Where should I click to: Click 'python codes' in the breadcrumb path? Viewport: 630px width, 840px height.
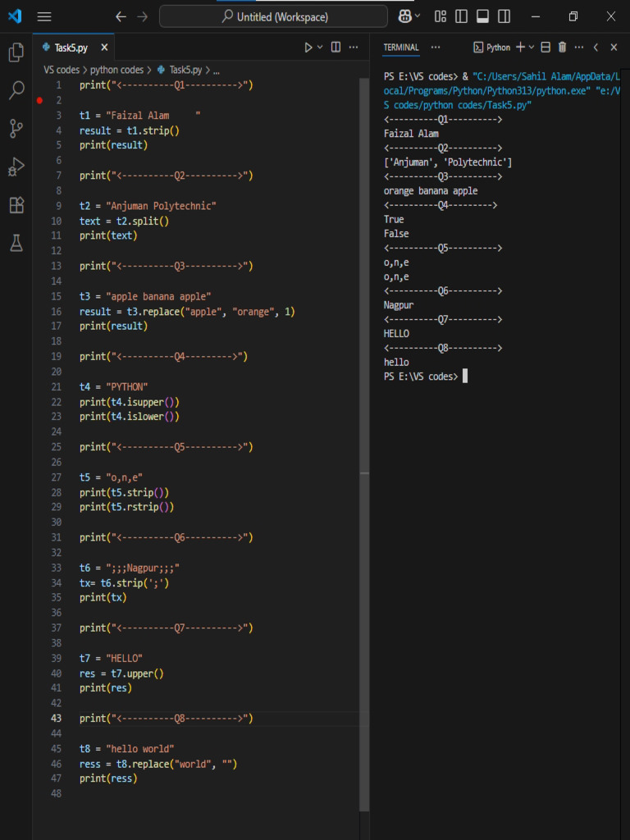(116, 70)
